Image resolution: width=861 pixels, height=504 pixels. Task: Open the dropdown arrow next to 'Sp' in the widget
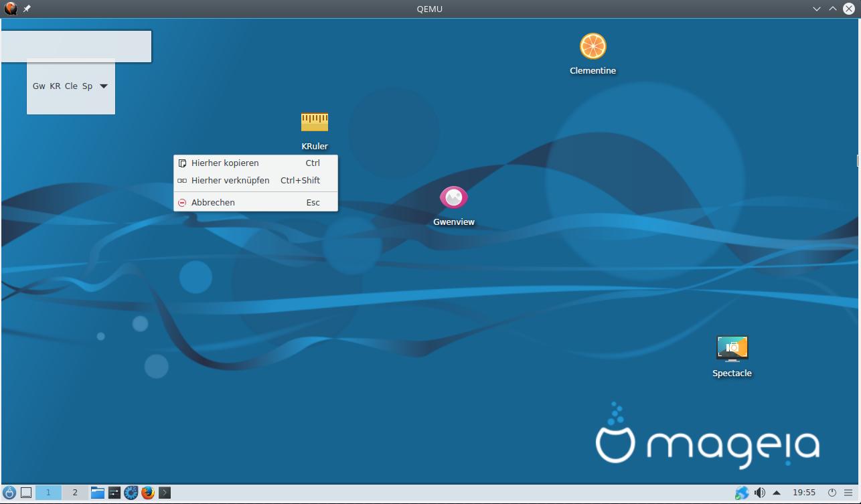(104, 86)
